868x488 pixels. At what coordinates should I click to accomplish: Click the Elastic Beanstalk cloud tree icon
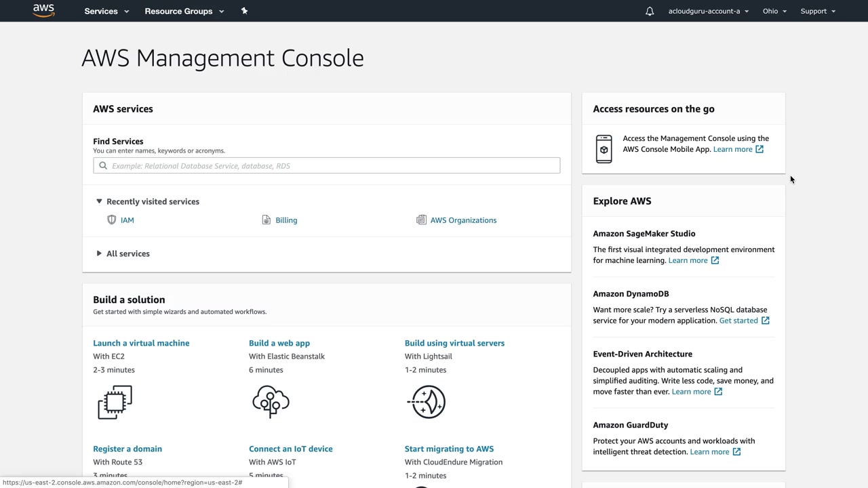click(271, 402)
